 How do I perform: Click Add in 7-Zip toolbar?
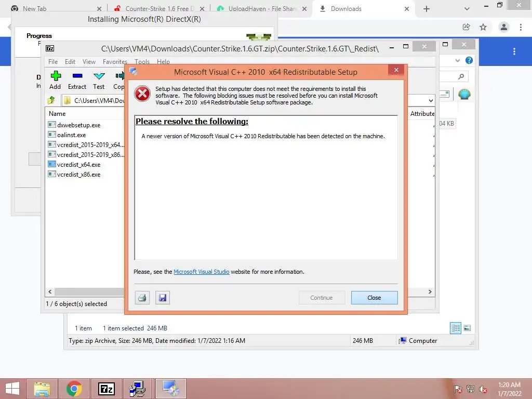pyautogui.click(x=55, y=81)
